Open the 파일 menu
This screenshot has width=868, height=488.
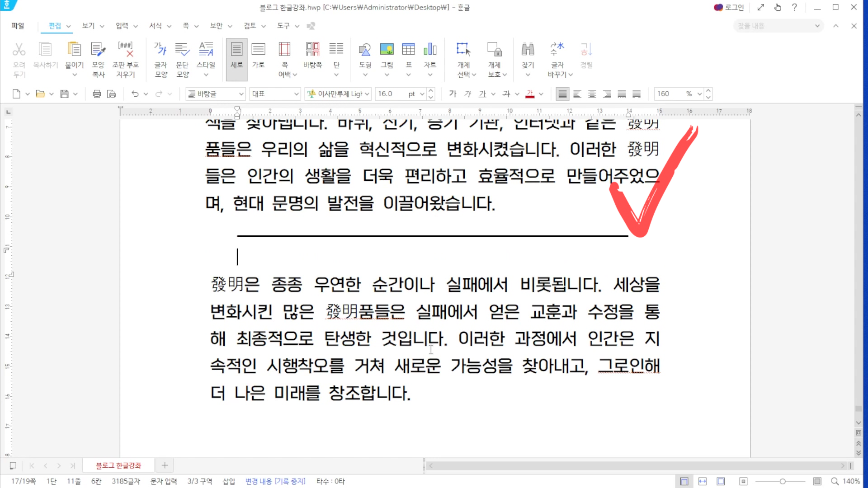pos(18,26)
